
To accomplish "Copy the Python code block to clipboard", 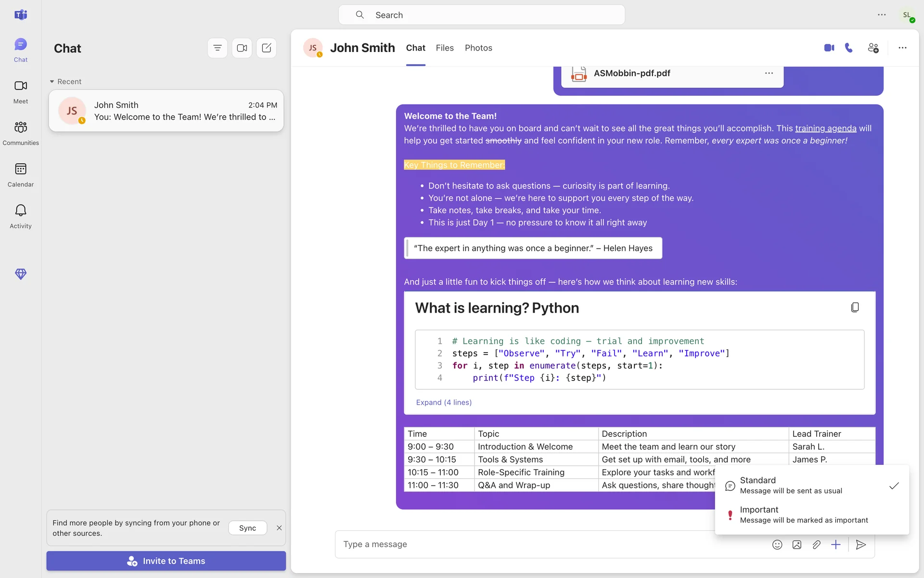I will (x=855, y=307).
